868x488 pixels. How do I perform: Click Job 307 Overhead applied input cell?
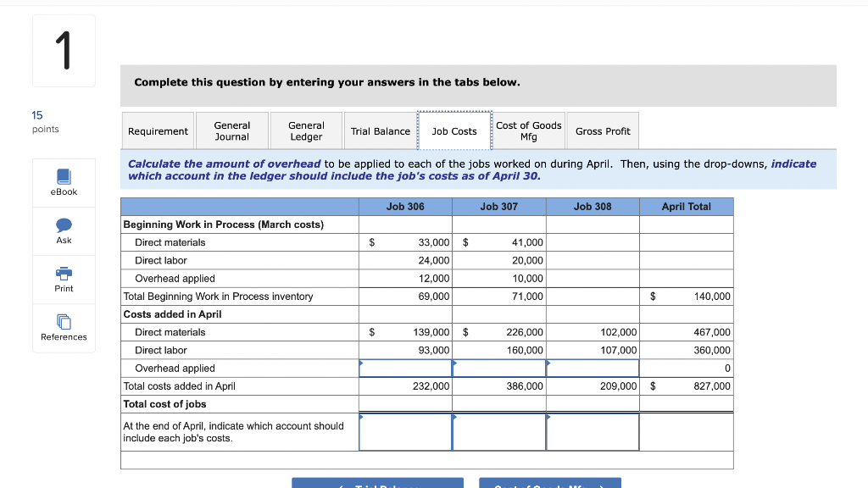pos(498,368)
